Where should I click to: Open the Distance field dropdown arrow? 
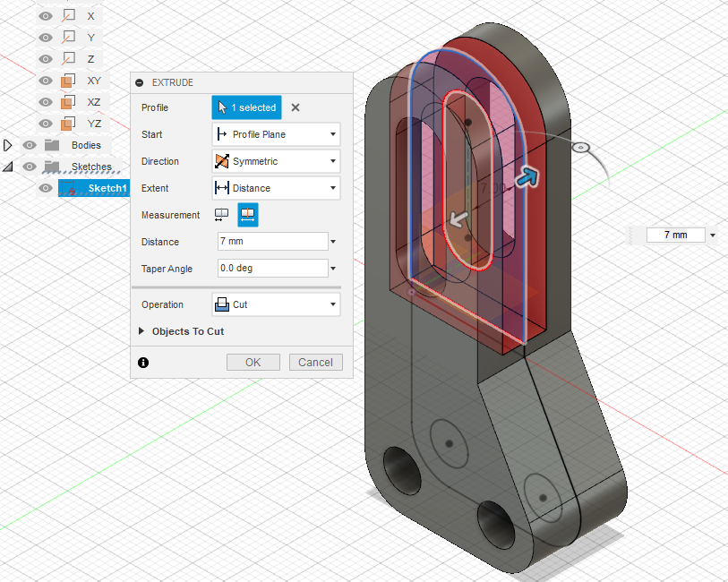333,242
